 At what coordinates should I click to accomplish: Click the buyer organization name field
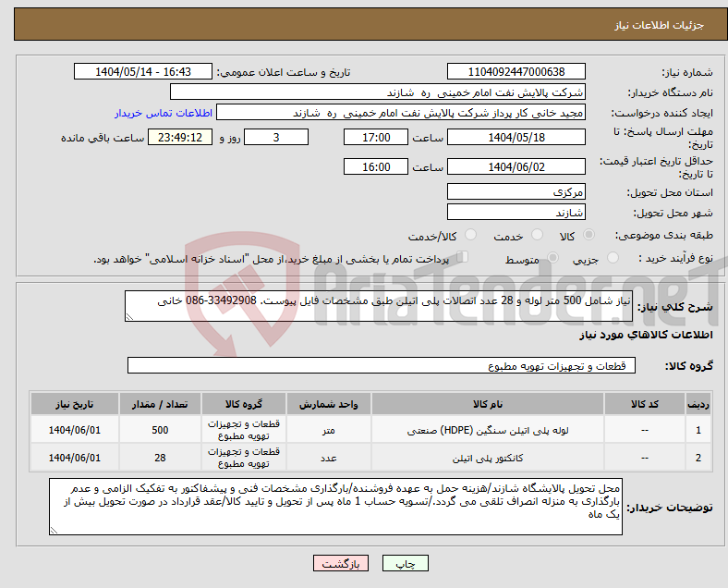click(x=378, y=92)
